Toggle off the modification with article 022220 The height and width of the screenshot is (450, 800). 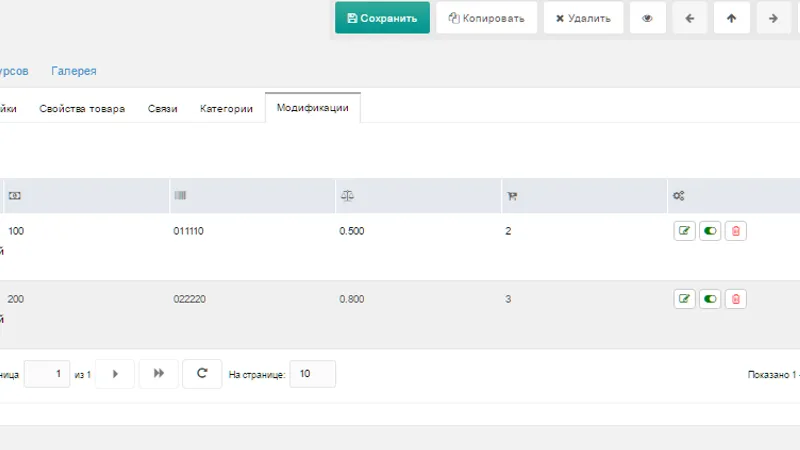point(710,299)
